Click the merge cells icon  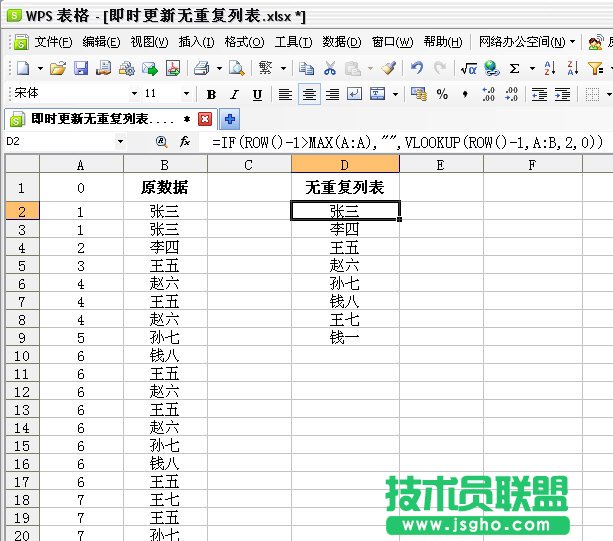pos(378,94)
